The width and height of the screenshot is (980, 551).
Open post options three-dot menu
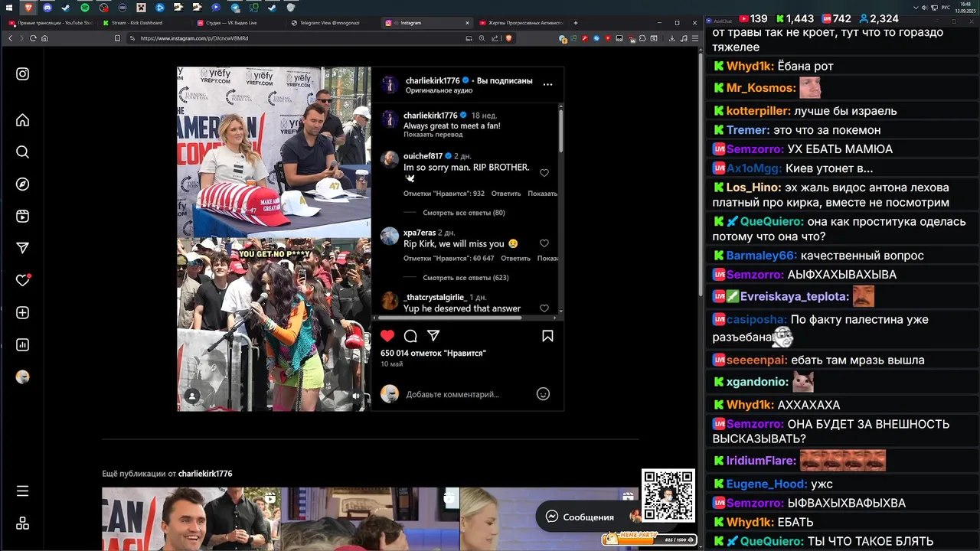[x=547, y=84]
